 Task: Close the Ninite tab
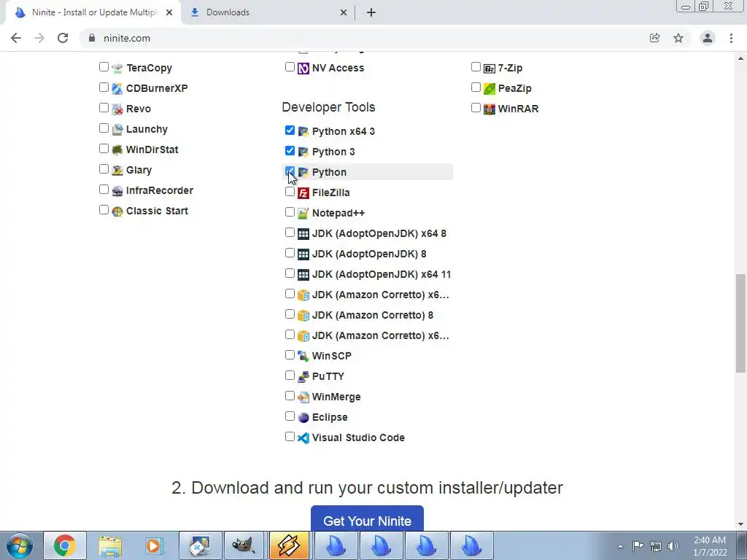pos(169,13)
